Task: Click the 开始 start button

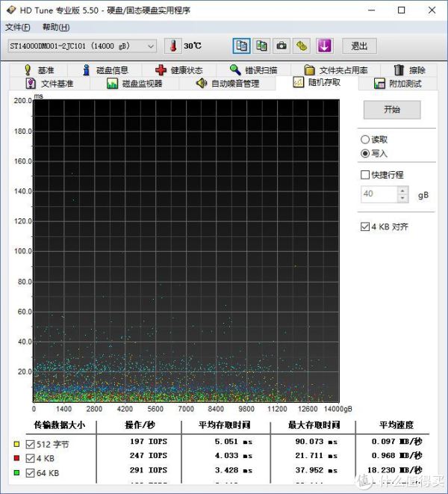Action: point(392,110)
